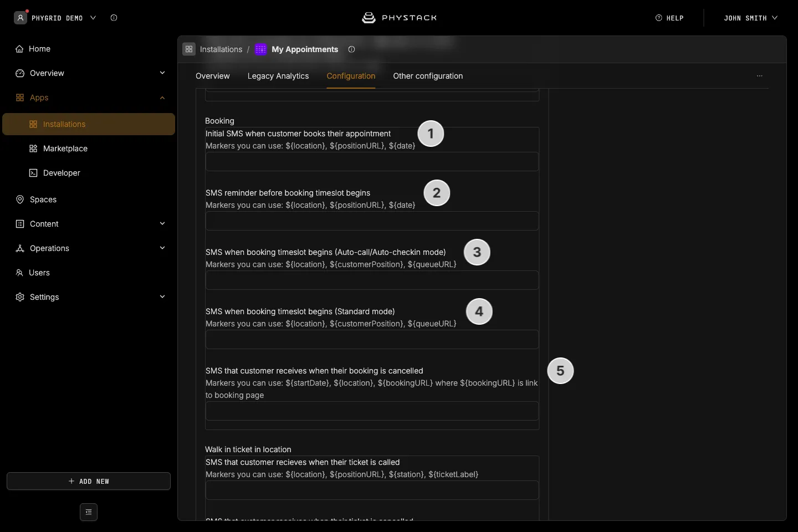
Task: Switch to the Legacy Analytics tab
Action: click(278, 76)
